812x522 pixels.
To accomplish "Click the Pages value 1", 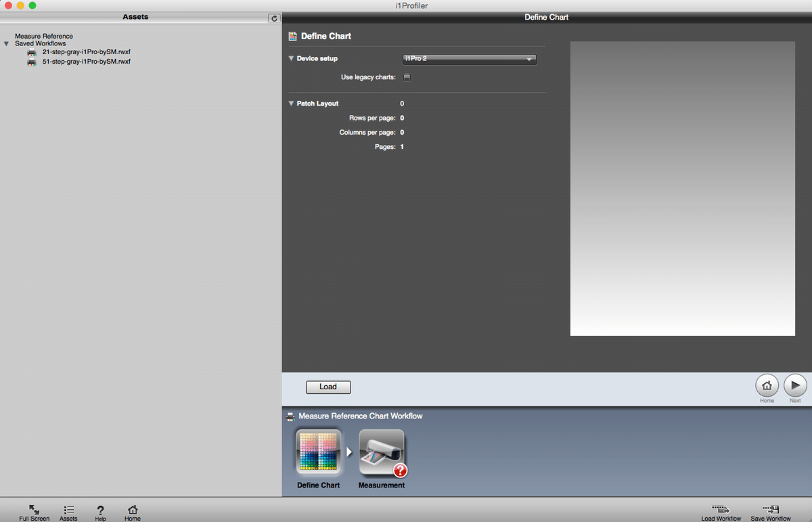I will click(x=402, y=147).
